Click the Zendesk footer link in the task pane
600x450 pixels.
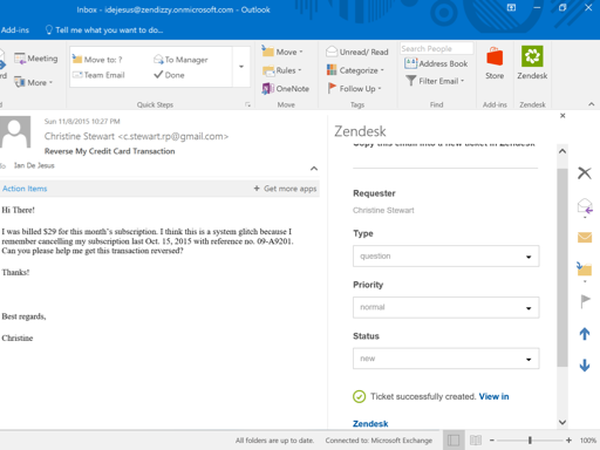point(370,424)
